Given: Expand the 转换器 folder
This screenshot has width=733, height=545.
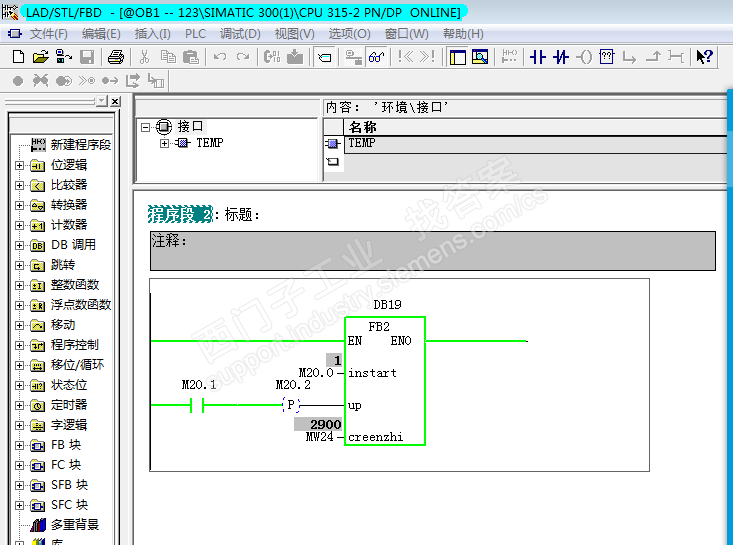Looking at the screenshot, I should point(19,205).
